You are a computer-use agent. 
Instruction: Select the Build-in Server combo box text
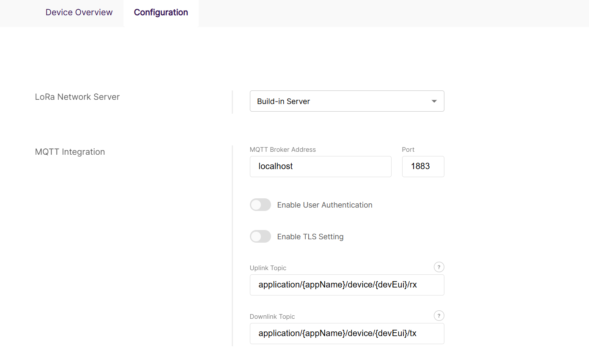click(284, 101)
